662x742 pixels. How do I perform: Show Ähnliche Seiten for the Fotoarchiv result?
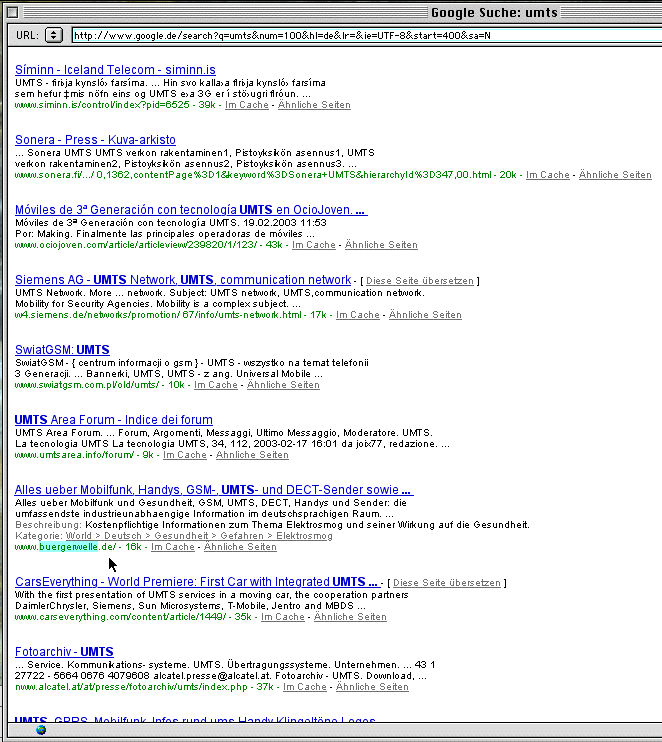click(x=372, y=687)
